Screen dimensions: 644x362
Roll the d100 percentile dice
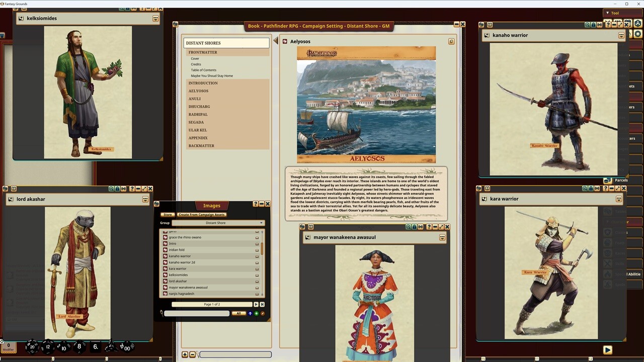pyautogui.click(x=127, y=348)
